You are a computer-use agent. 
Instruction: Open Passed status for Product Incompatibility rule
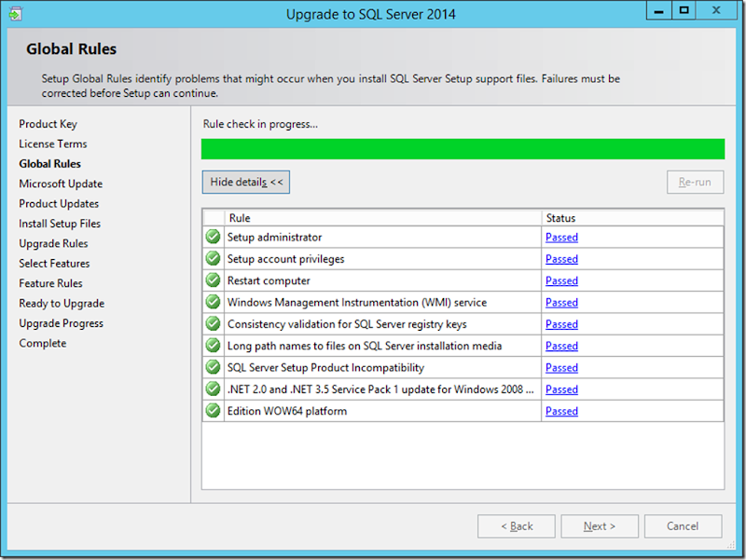[562, 368]
